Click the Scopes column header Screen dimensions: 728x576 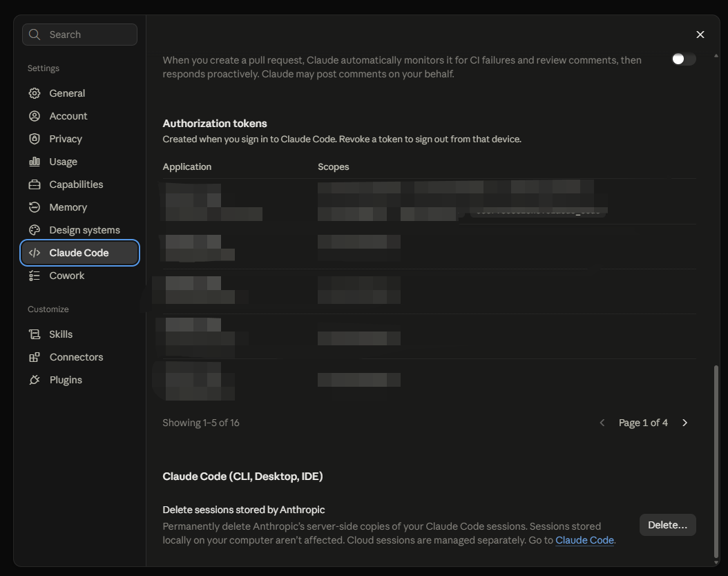(x=334, y=166)
